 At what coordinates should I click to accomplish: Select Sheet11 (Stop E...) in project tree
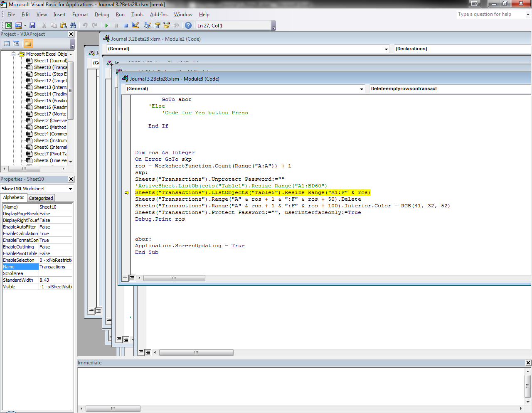(x=50, y=74)
